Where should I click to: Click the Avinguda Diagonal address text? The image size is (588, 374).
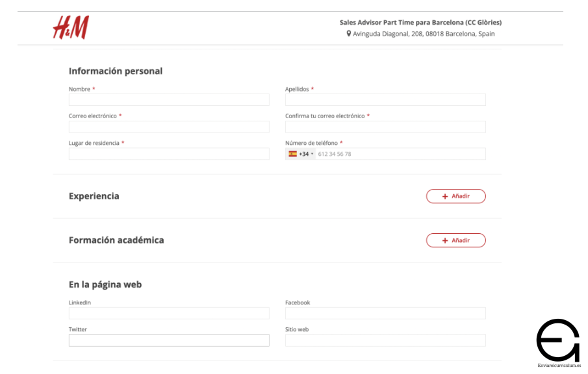(424, 34)
